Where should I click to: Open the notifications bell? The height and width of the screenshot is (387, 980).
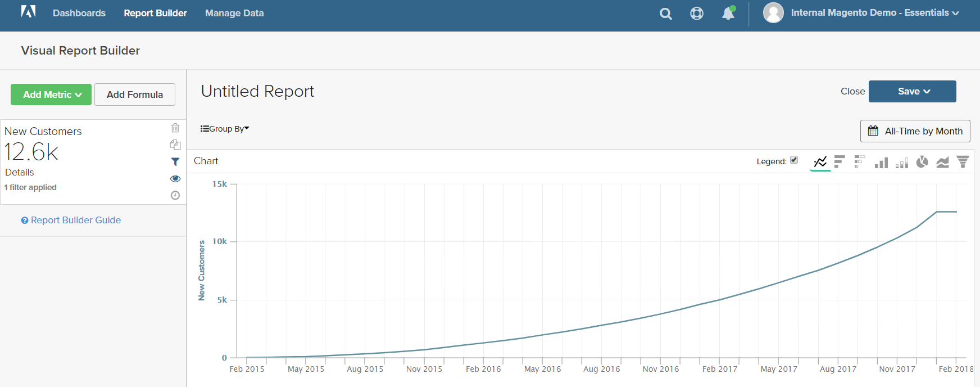728,13
